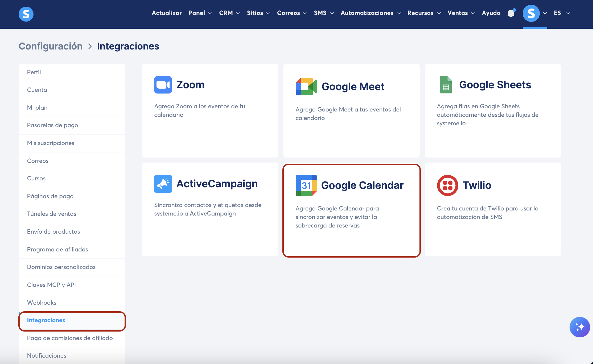Go to Páginas de pago settings
Image resolution: width=593 pixels, height=364 pixels.
point(72,196)
